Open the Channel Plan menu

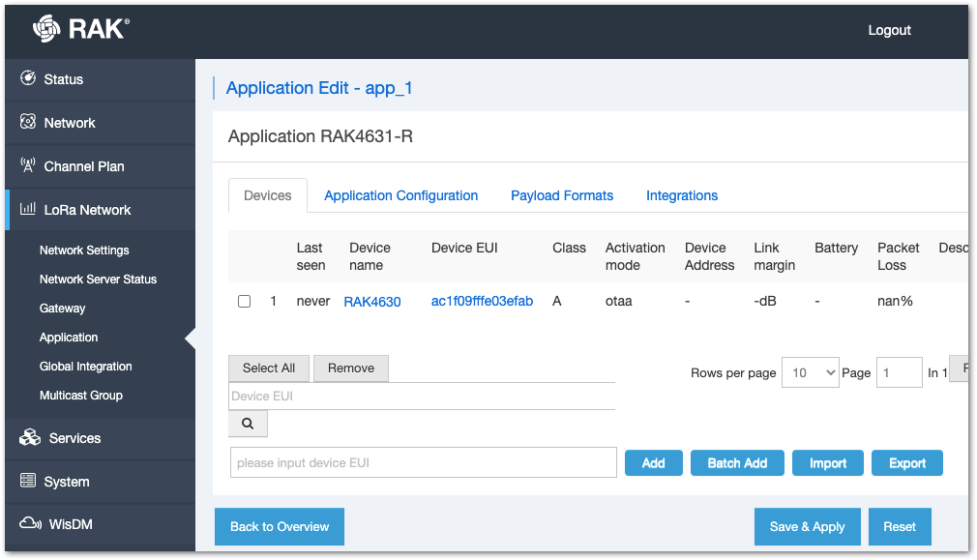click(101, 166)
